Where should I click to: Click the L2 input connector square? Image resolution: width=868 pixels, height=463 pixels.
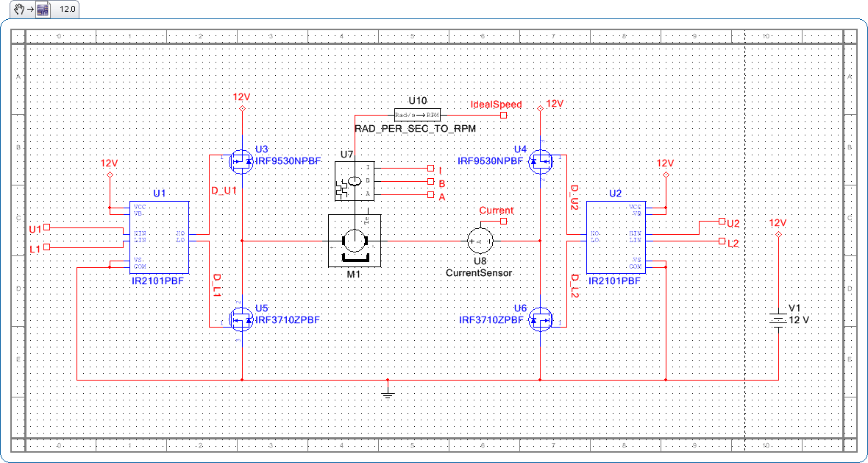point(722,241)
